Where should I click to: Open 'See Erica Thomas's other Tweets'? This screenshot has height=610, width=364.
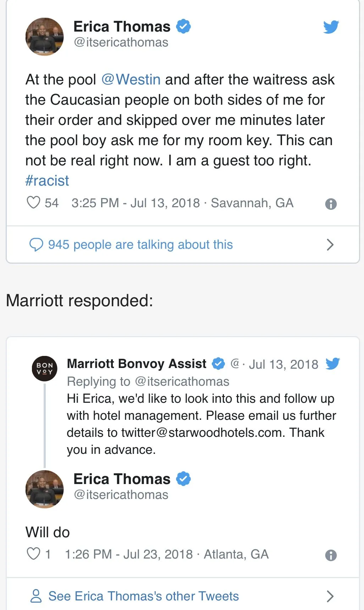coord(143,596)
